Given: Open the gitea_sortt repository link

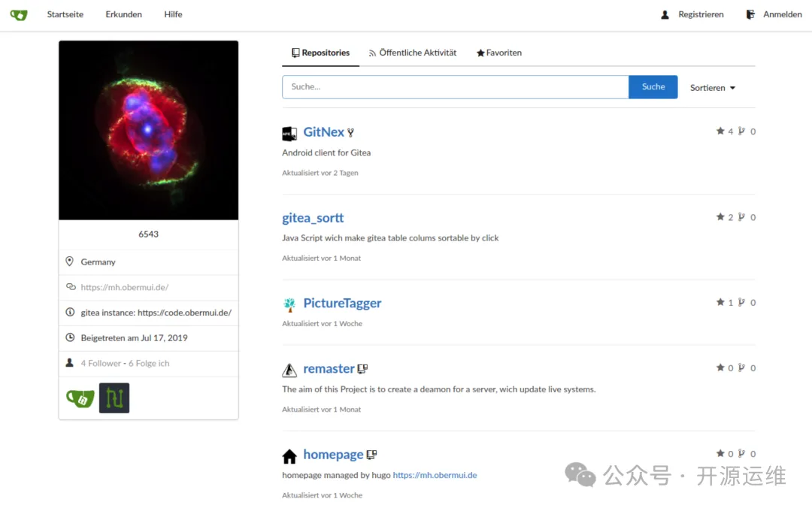Looking at the screenshot, I should (313, 218).
